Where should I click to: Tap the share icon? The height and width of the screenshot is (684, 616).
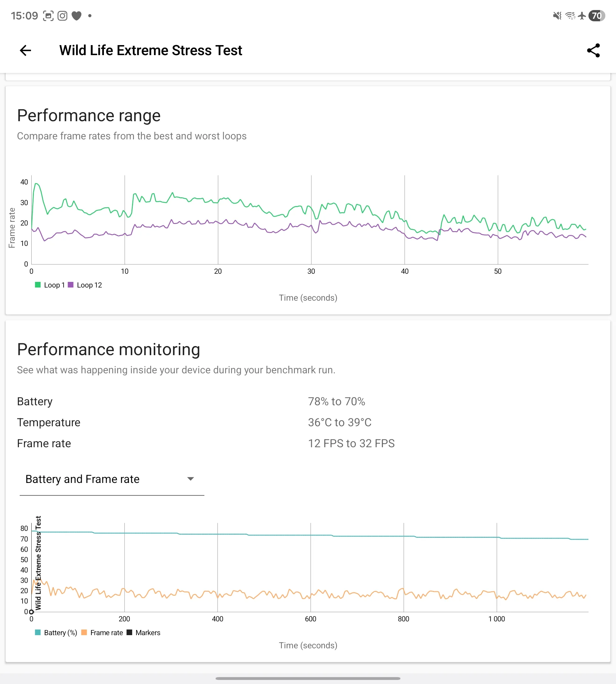(x=593, y=50)
